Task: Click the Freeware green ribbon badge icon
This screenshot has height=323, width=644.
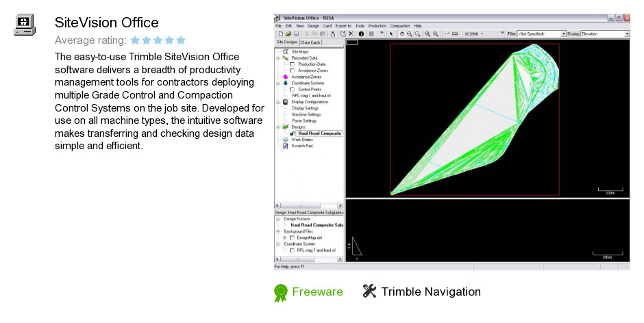Action: coord(281,293)
